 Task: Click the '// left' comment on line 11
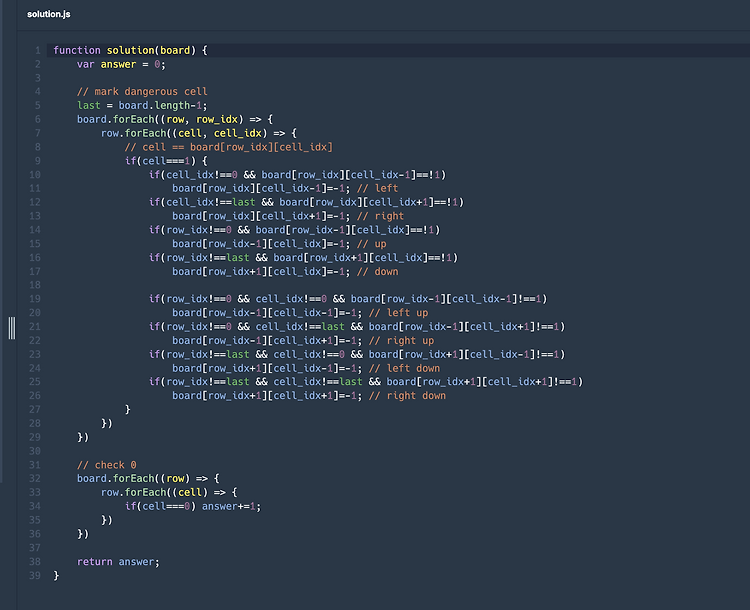click(x=377, y=189)
